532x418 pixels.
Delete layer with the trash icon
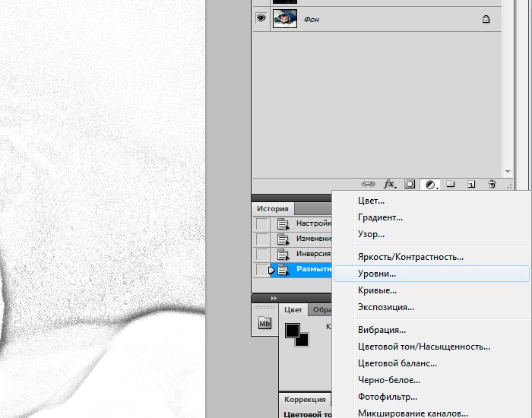point(492,184)
